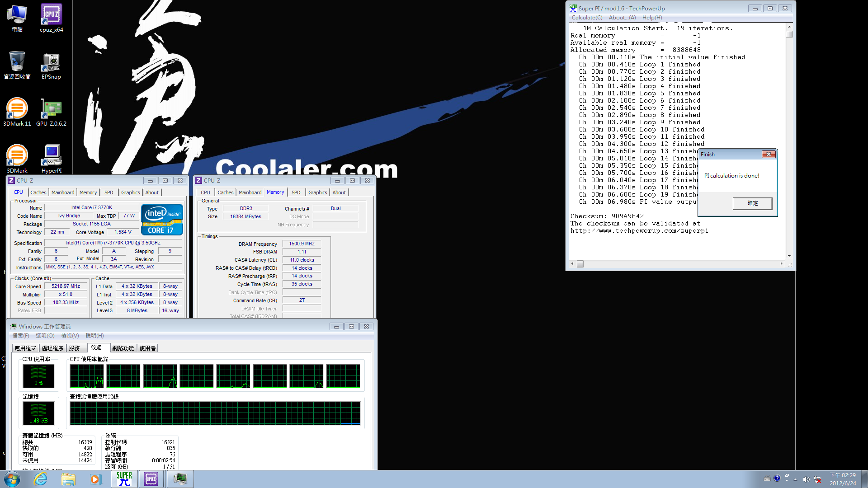Click the Show Desktop strip
Viewport: 868px width, 488px height.
[x=864, y=479]
